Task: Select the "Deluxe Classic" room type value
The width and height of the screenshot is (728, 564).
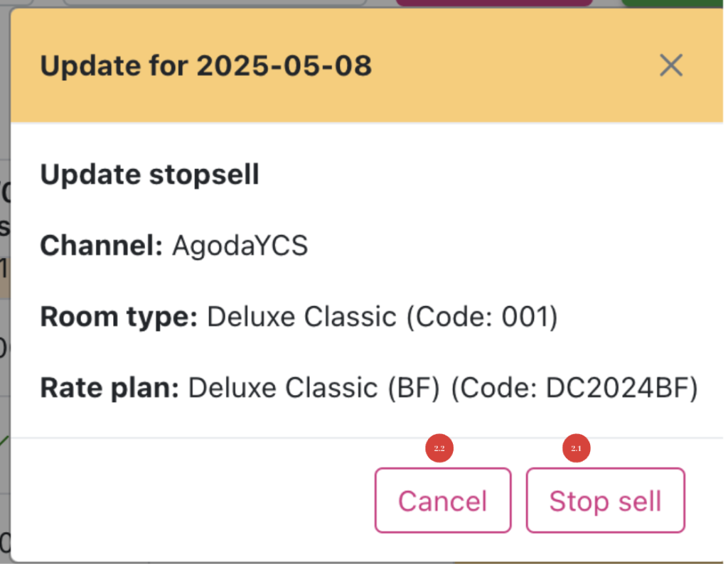Action: point(301,317)
